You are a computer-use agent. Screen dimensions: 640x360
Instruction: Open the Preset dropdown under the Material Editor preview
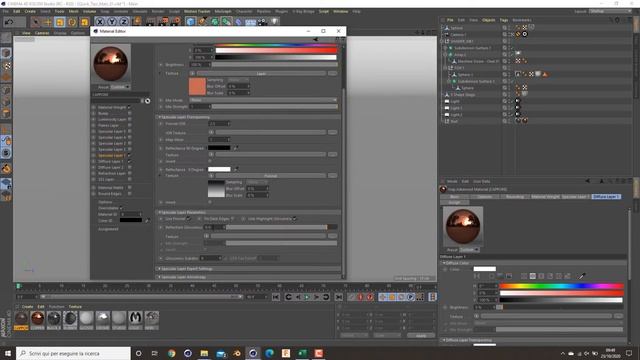[120, 87]
